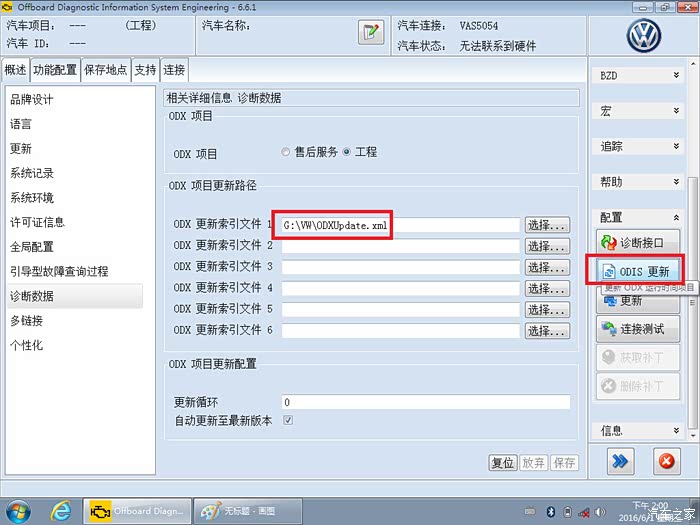
Task: Expand the 追踪 section
Action: click(x=638, y=146)
